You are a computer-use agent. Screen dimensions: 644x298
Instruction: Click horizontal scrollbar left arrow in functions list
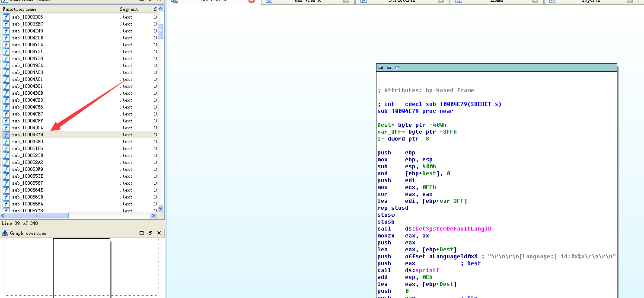[x=4, y=215]
